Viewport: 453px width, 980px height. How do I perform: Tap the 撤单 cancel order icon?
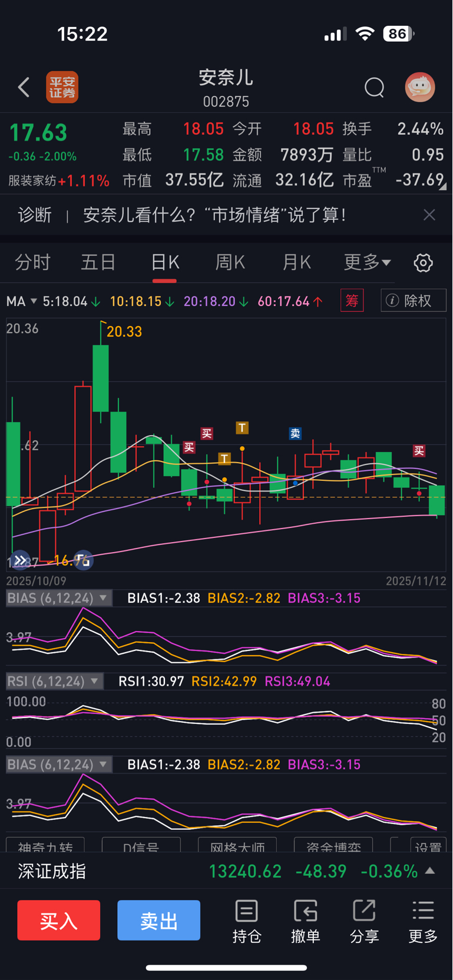tap(305, 921)
